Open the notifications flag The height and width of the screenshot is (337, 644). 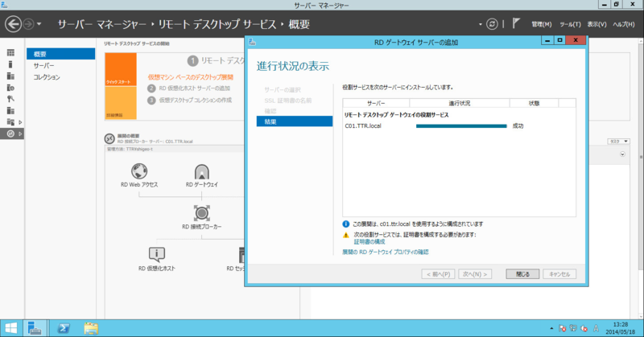pyautogui.click(x=516, y=24)
